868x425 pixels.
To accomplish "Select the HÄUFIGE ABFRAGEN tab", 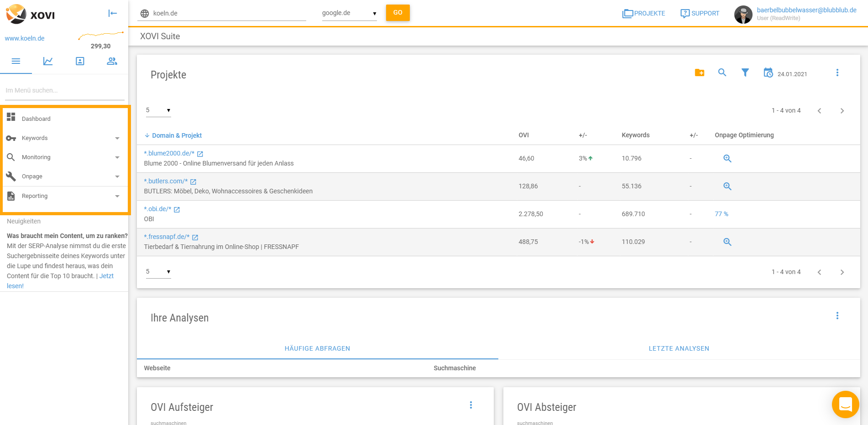I will [318, 348].
